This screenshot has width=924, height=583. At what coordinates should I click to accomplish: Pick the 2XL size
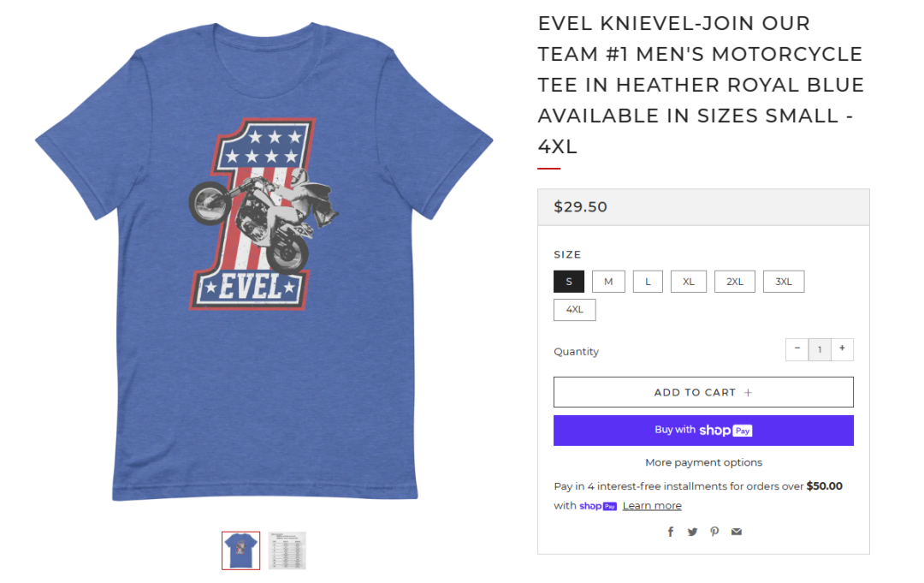pos(735,282)
